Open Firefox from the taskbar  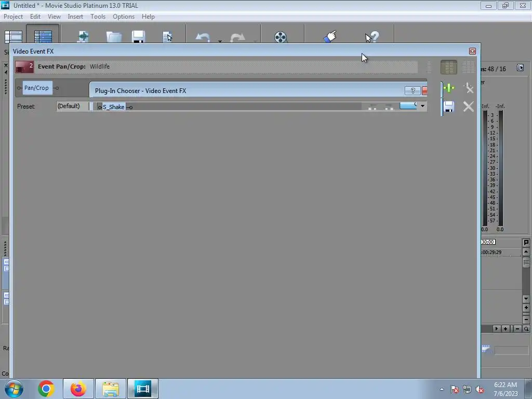click(x=78, y=389)
